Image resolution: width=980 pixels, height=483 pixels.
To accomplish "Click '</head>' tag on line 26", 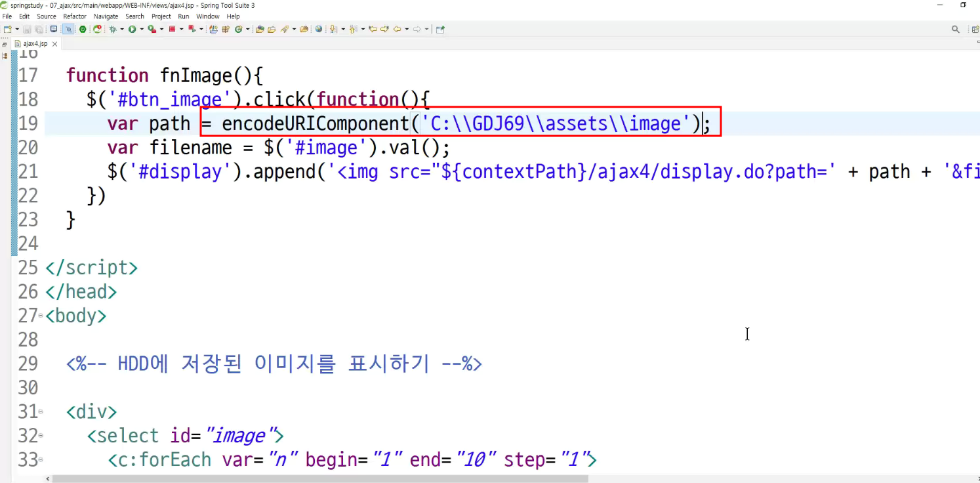I will pos(81,291).
